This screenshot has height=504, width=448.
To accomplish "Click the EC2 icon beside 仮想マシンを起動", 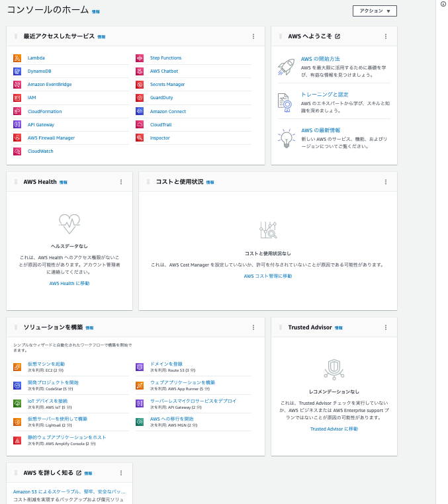I will (x=17, y=366).
